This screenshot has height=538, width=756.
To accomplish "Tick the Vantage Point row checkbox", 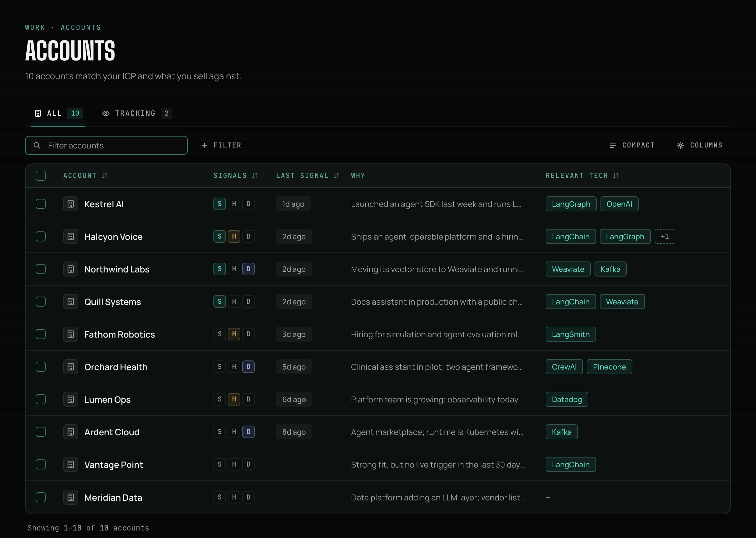I will 41,464.
